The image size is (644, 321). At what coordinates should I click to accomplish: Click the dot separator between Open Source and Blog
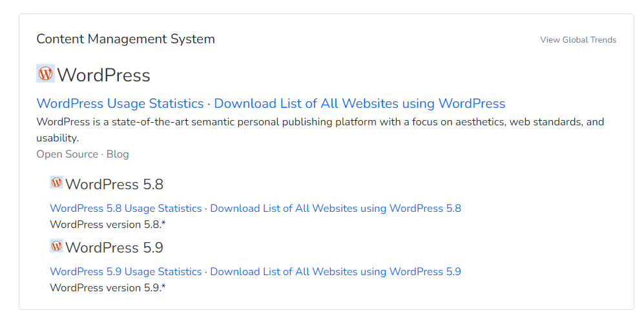pyautogui.click(x=102, y=154)
